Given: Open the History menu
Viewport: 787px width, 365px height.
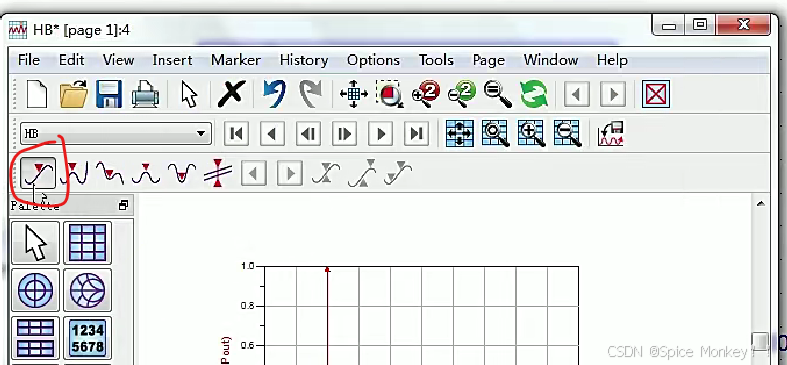Looking at the screenshot, I should click(304, 60).
